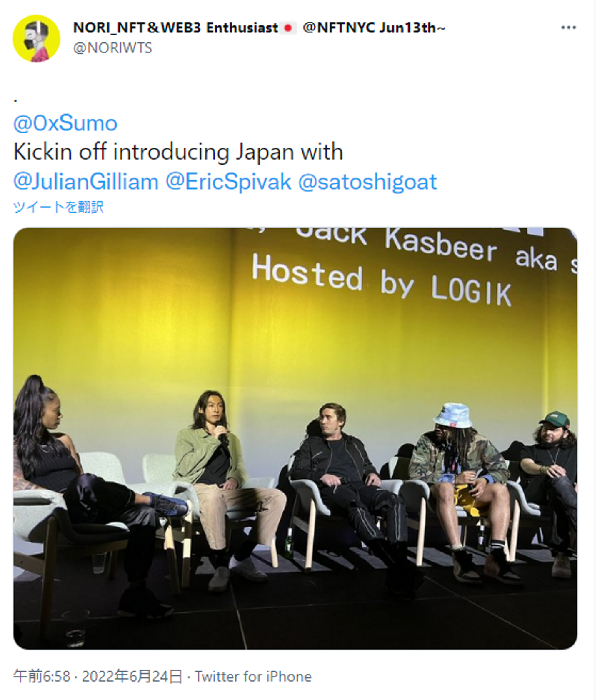Open the NORI_NFT yellow profile avatar

(37, 38)
